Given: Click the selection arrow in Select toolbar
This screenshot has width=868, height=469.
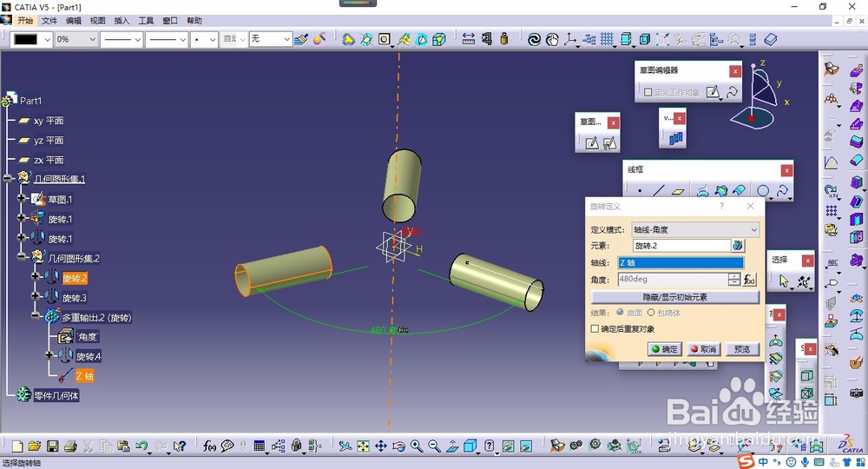Looking at the screenshot, I should point(784,281).
